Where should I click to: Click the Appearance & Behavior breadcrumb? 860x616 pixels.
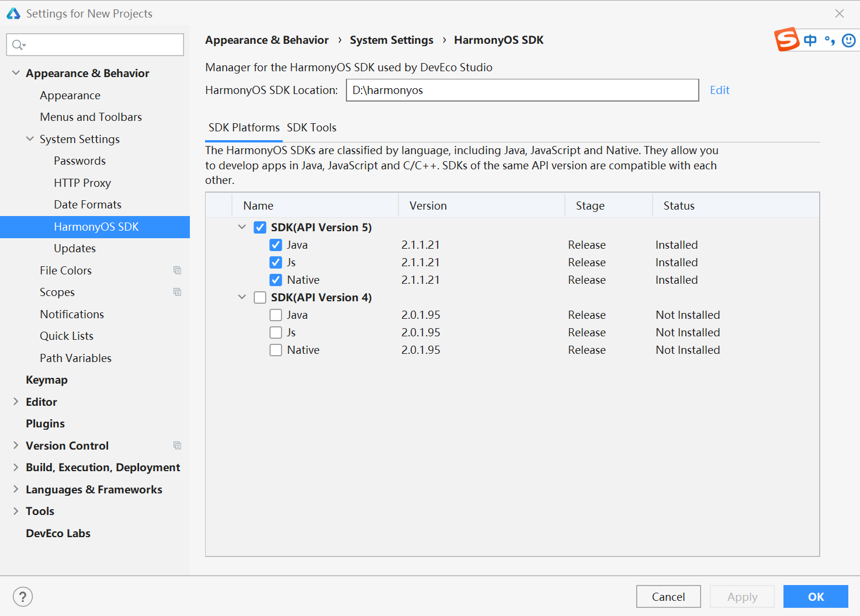pos(267,40)
